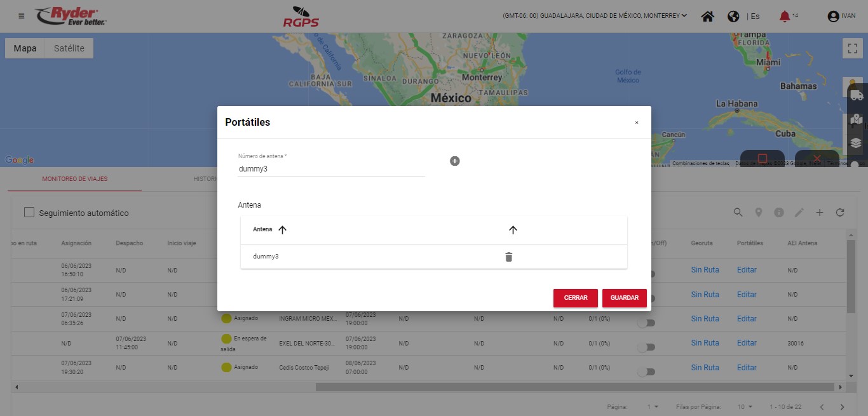Enable Seguimiento automático checkbox
The height and width of the screenshot is (416, 868).
[29, 213]
